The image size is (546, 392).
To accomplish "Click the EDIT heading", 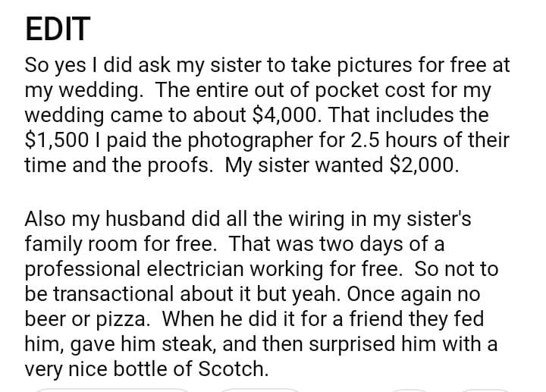I will (x=58, y=29).
